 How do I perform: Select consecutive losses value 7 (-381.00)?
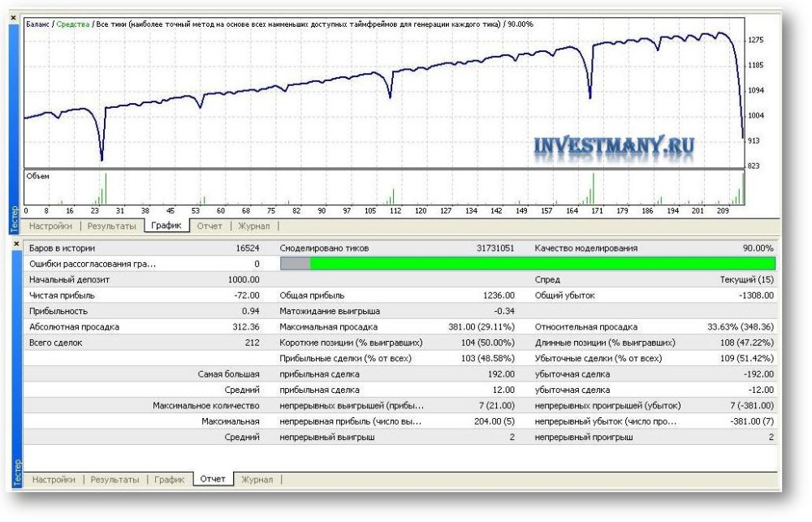(752, 405)
